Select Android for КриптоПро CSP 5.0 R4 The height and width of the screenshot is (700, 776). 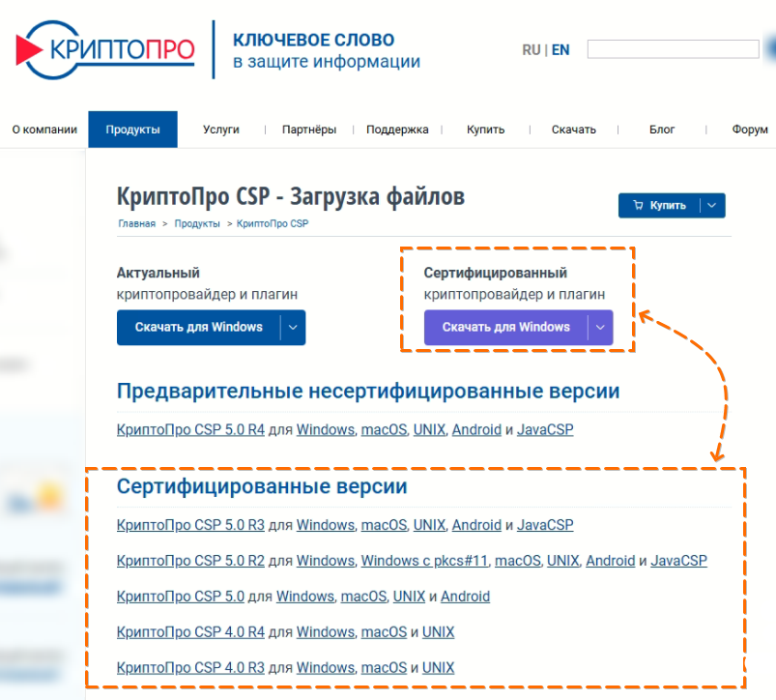(x=476, y=429)
